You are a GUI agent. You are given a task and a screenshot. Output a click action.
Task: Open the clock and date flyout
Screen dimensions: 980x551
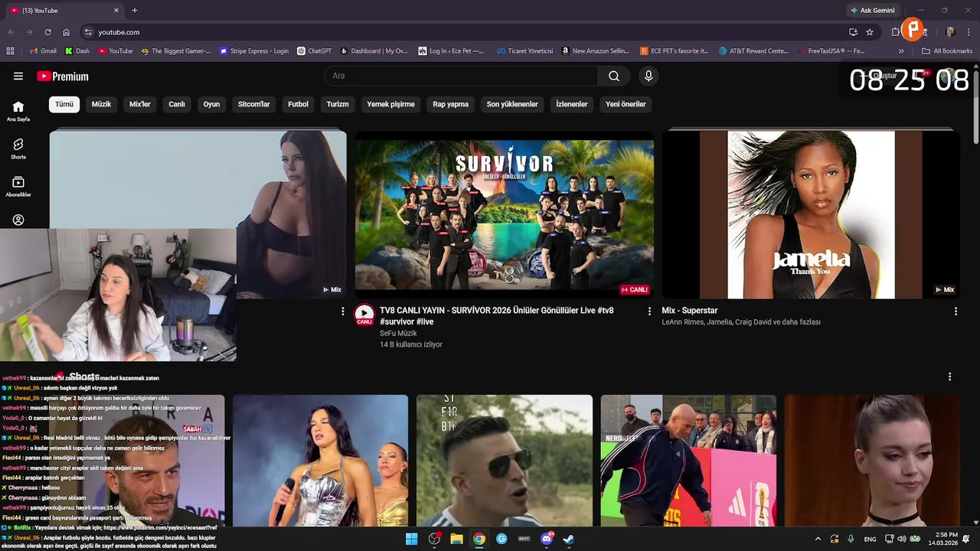coord(942,539)
